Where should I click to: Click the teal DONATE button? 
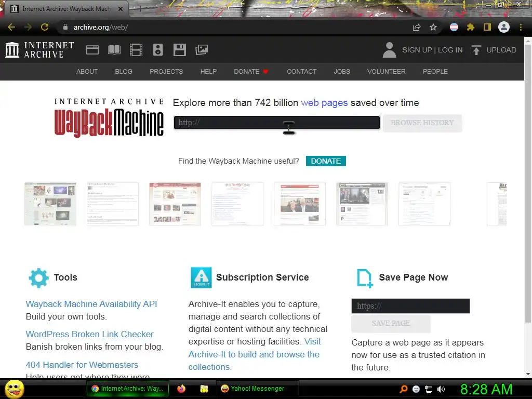(326, 161)
